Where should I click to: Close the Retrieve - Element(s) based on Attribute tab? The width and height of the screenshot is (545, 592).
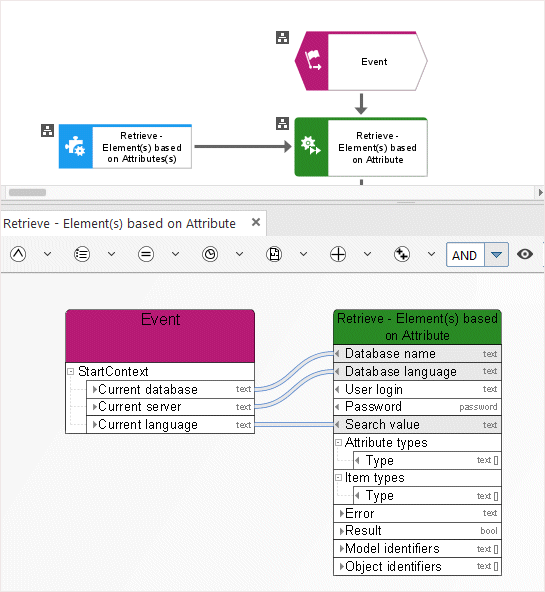coord(256,222)
